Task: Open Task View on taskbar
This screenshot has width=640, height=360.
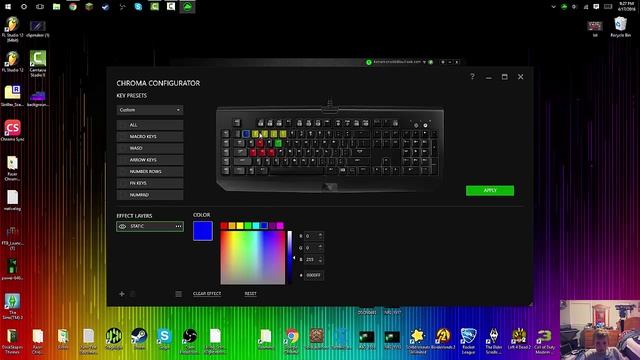Action: tap(40, 7)
